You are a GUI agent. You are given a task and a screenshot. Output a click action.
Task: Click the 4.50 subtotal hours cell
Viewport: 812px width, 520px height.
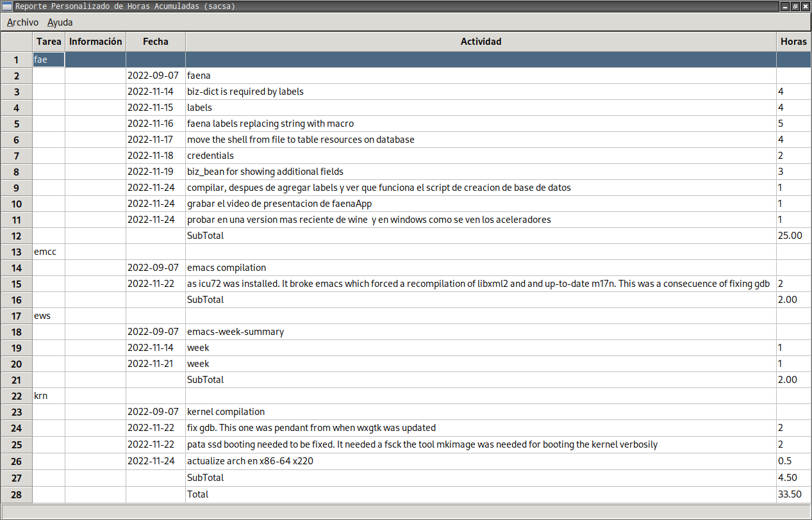pyautogui.click(x=793, y=478)
